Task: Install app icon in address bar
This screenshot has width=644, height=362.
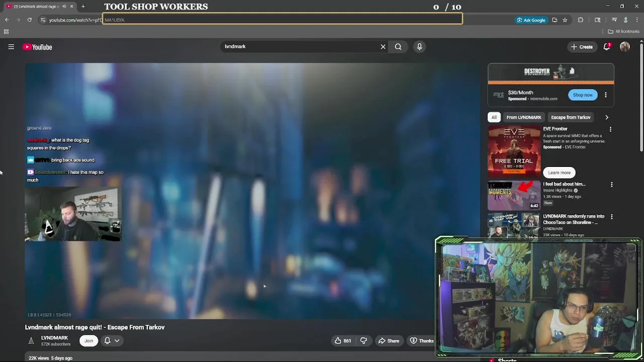Action: point(554,20)
